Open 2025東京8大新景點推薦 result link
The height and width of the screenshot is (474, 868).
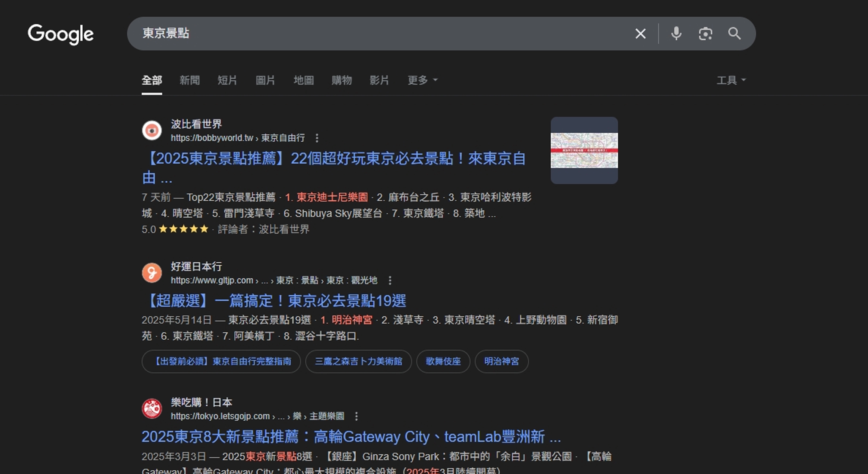click(351, 437)
